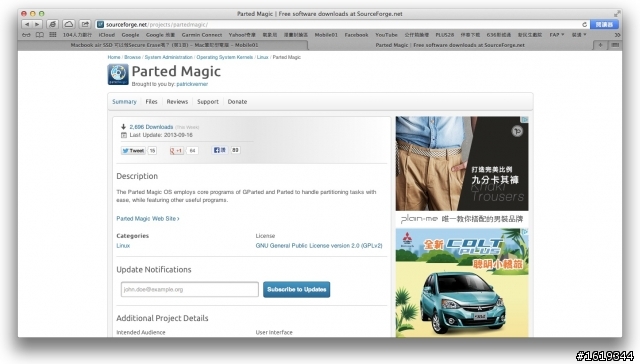Open the patrickverner author link

[192, 84]
